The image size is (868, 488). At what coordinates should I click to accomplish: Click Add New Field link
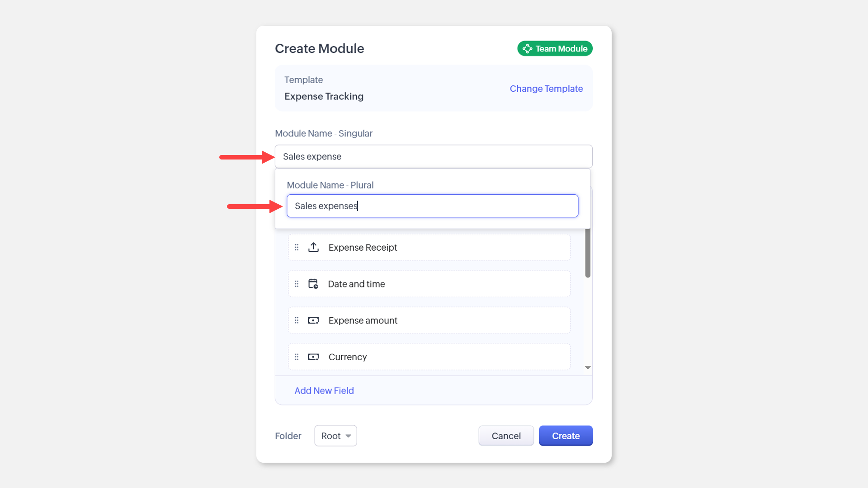tap(324, 390)
